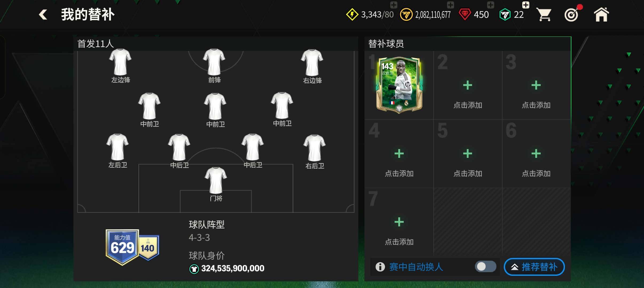Select the 前锋 striker jersey position

pyautogui.click(x=214, y=66)
